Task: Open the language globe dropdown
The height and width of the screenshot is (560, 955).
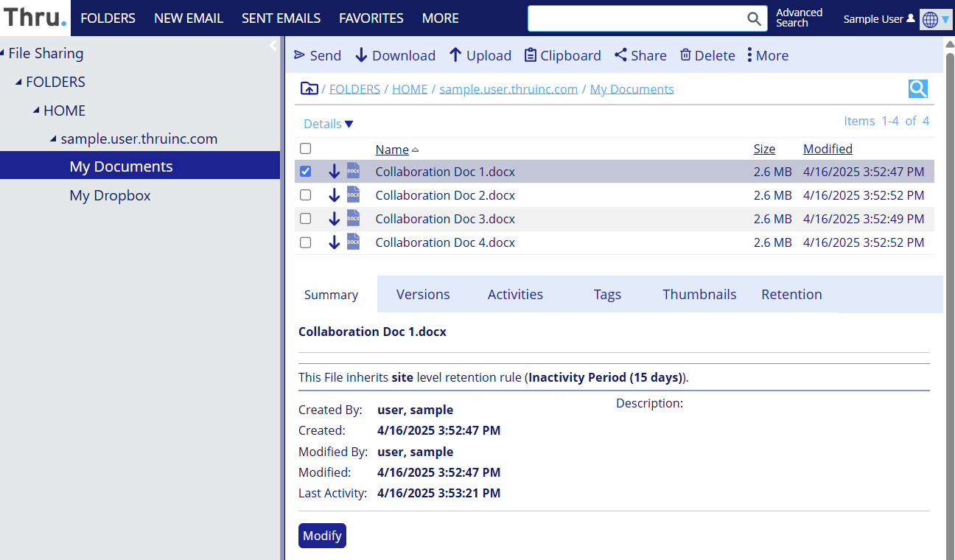Action: [x=936, y=20]
